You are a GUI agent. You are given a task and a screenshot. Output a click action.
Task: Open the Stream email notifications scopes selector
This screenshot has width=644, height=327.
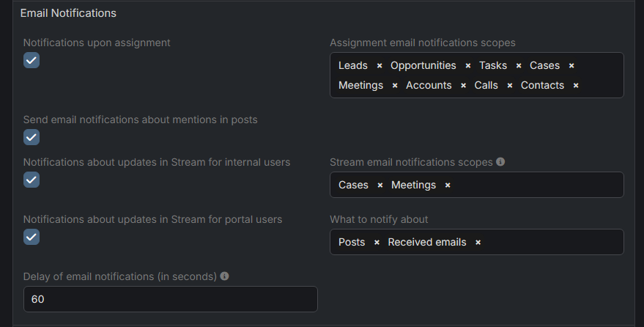(535, 185)
